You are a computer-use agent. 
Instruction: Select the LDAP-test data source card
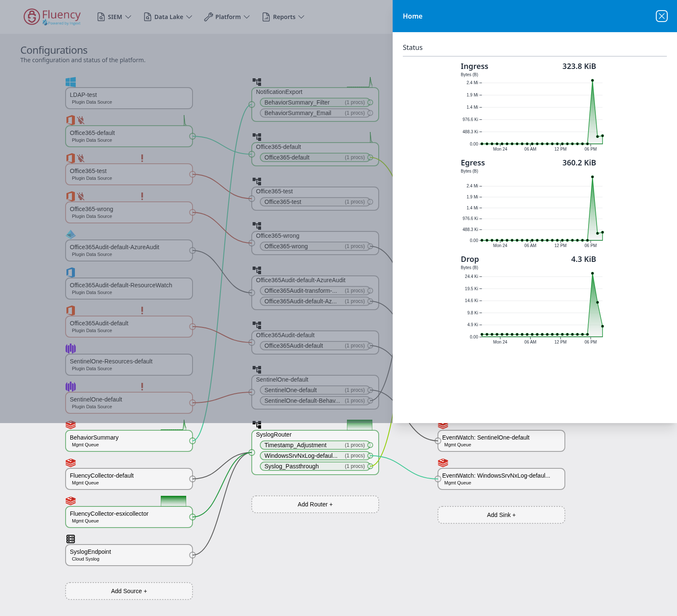(x=129, y=98)
